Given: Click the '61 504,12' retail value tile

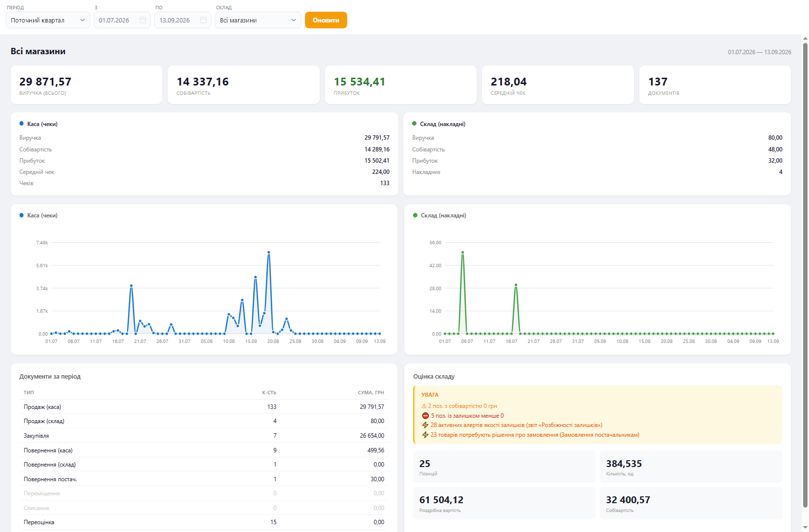Looking at the screenshot, I should pyautogui.click(x=504, y=503).
